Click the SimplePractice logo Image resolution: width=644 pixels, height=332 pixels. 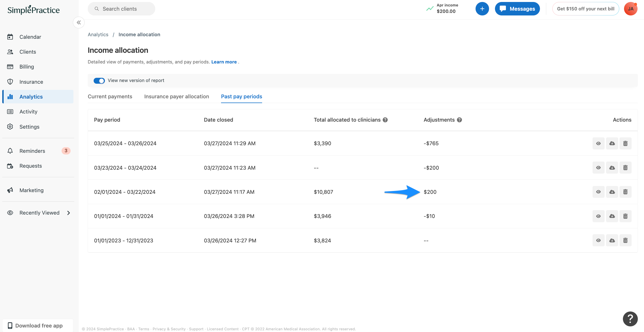coord(33,10)
